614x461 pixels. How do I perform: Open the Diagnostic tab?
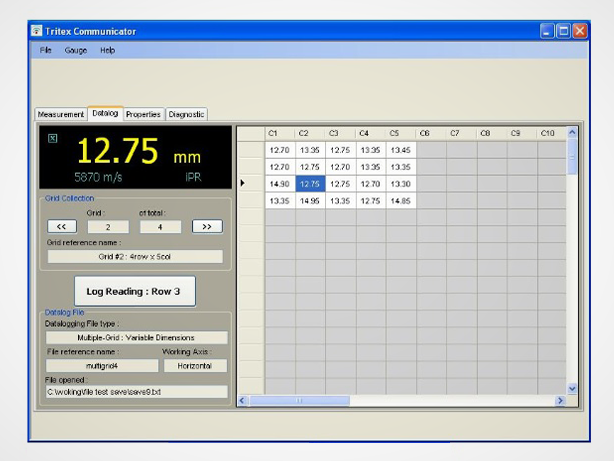point(186,114)
